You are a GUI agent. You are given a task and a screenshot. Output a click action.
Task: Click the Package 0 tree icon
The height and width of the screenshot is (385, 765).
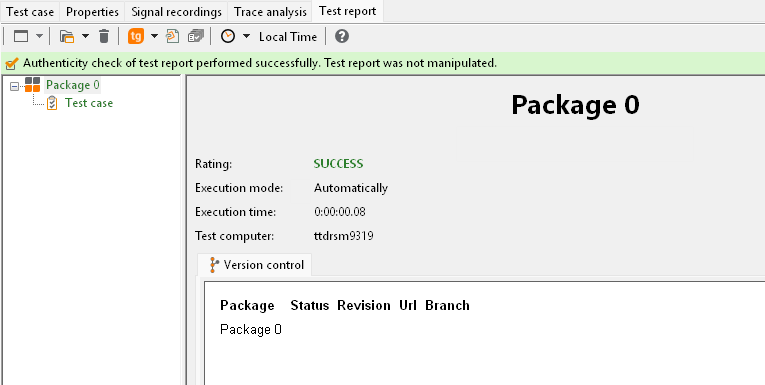pos(33,85)
